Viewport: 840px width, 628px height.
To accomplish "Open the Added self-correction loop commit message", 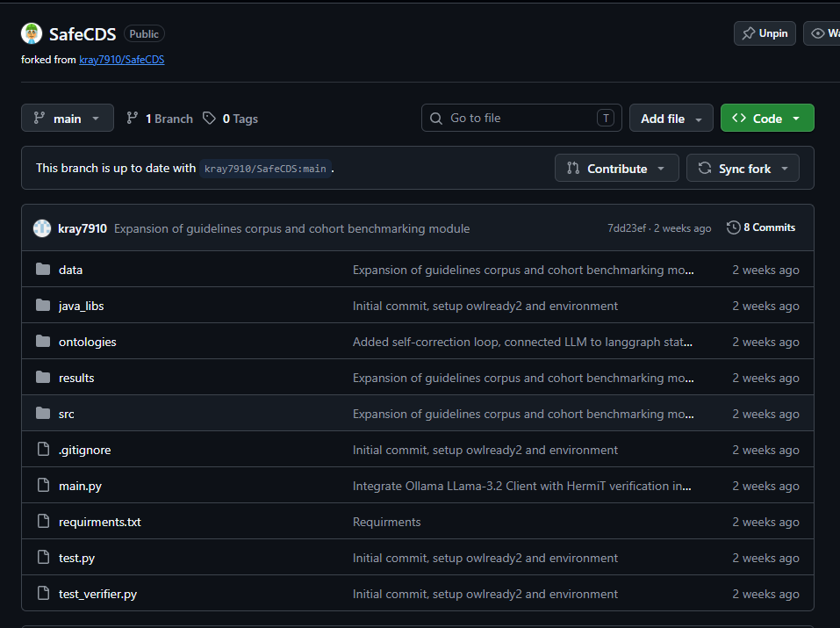I will (x=522, y=342).
